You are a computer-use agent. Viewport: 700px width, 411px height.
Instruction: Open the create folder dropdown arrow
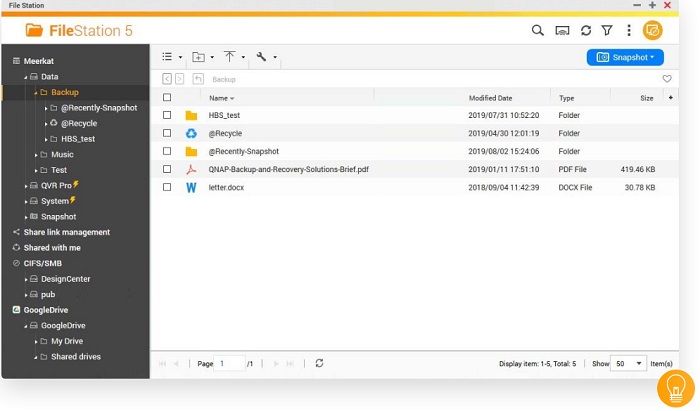click(212, 57)
